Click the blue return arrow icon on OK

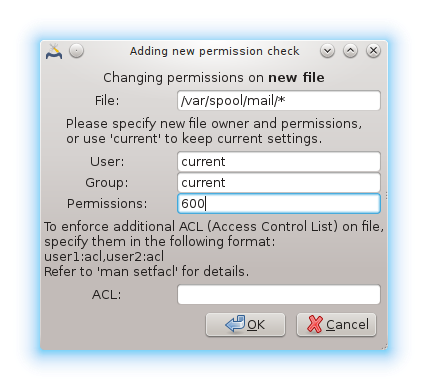[x=235, y=324]
